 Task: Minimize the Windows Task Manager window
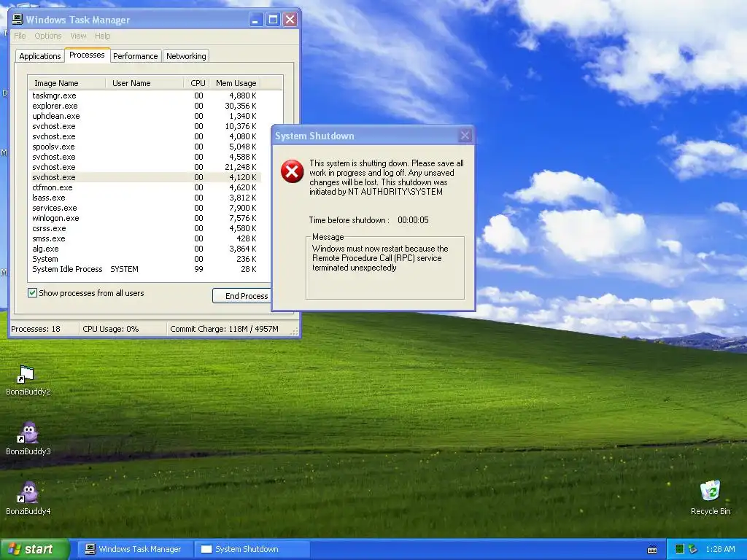tap(256, 20)
